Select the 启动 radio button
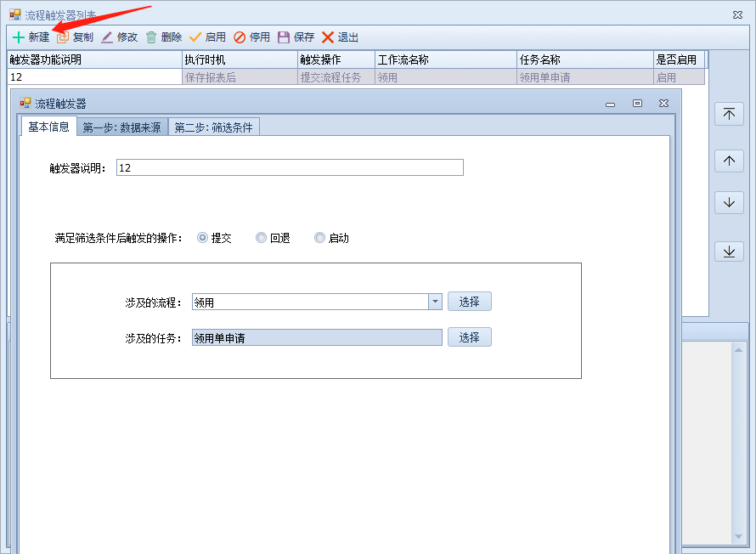756x554 pixels. [319, 238]
